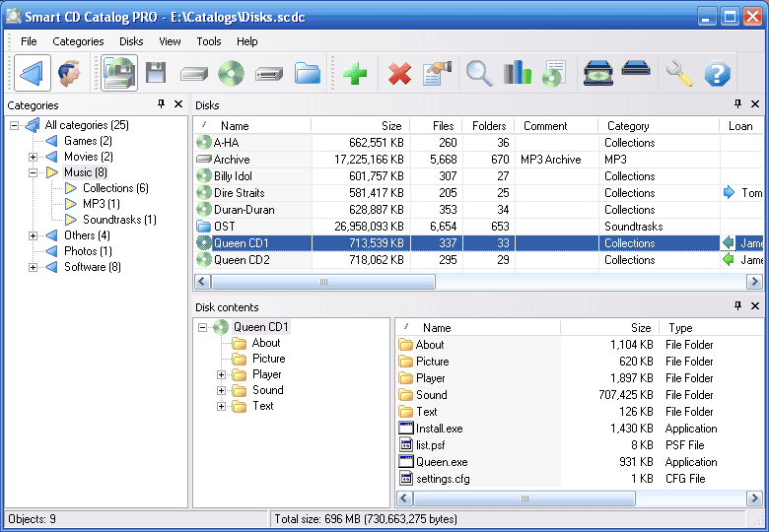Click the green plus Add toolbar icon

[x=355, y=73]
